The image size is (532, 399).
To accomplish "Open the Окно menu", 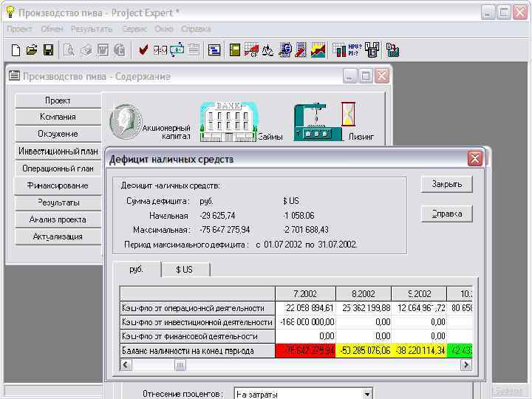I will click(164, 29).
